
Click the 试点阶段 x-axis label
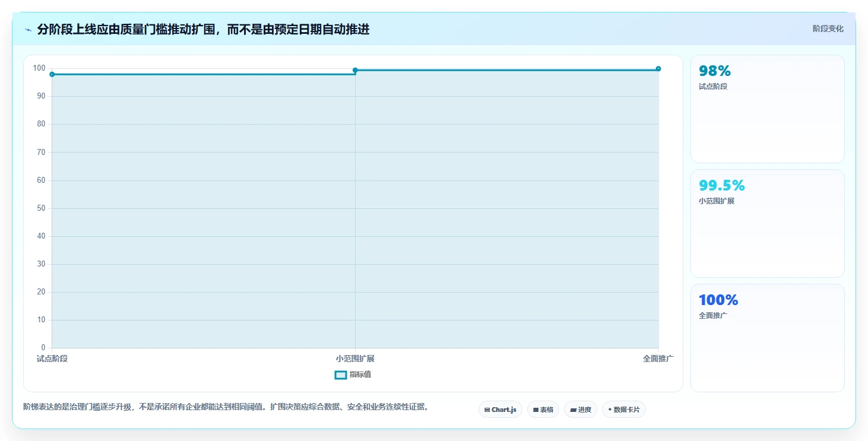(x=52, y=358)
